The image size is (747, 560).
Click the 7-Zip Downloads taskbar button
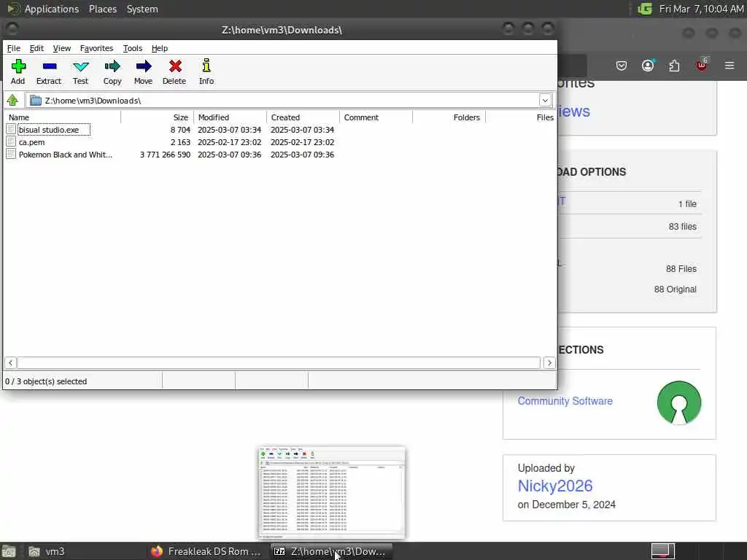click(332, 551)
